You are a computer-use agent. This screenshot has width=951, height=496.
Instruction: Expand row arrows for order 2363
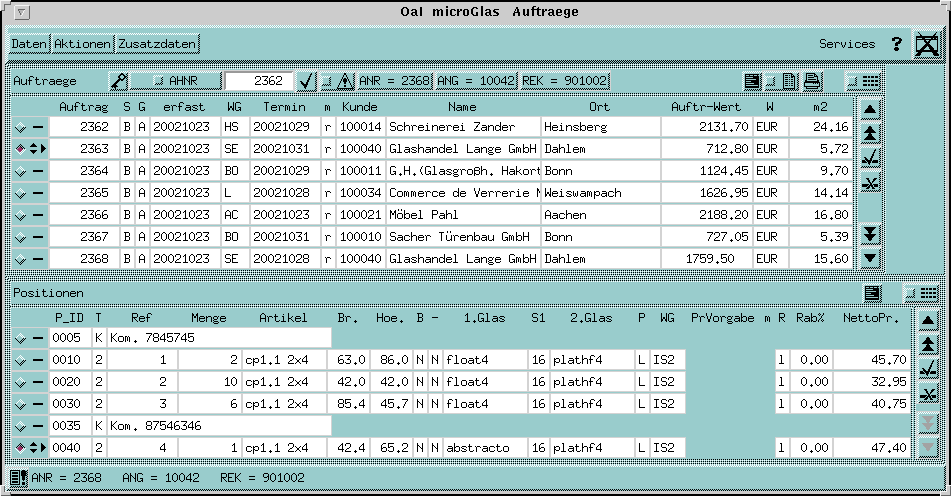pyautogui.click(x=38, y=149)
